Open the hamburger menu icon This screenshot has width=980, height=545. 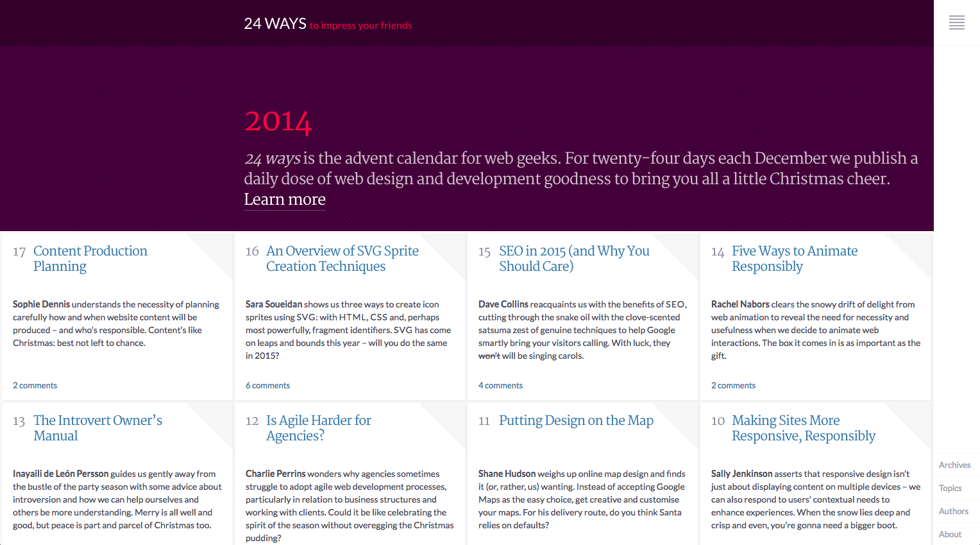[957, 22]
